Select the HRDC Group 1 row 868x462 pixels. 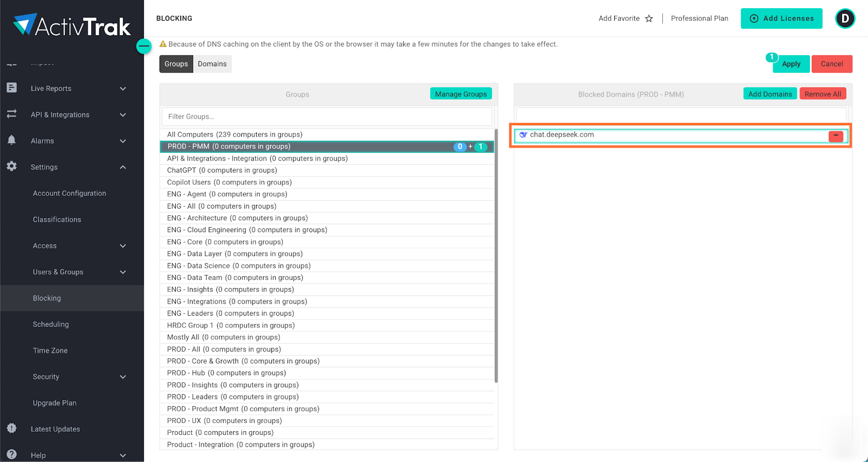[x=327, y=325]
